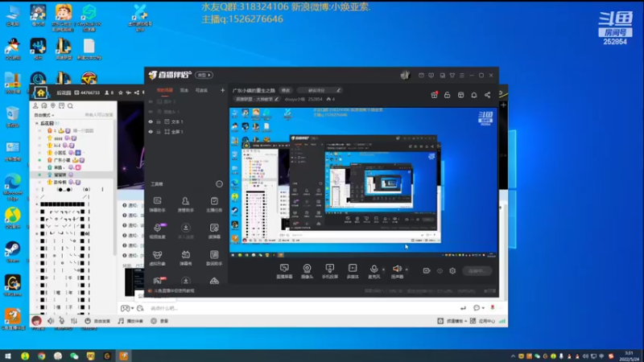Screen dimensions: 644x362
Task: Open the 主播任务 tool
Action: click(214, 204)
